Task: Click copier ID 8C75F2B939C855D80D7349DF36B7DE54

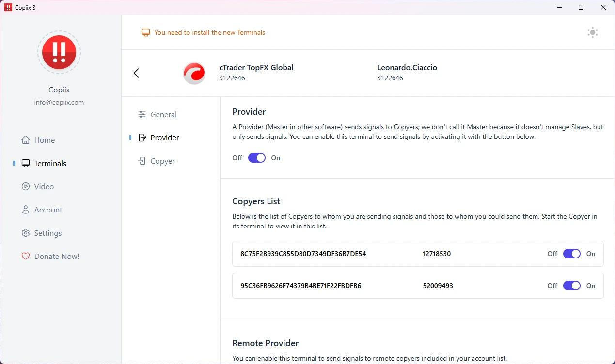Action: point(303,254)
